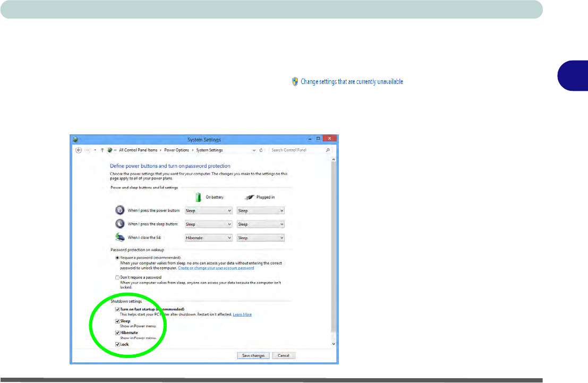Open close lid Plugged in dropdown
This screenshot has width=588, height=383.
coord(261,238)
